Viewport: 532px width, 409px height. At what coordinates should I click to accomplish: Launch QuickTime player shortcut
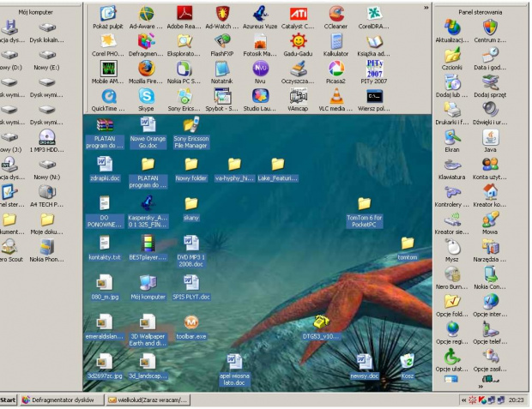[x=108, y=100]
